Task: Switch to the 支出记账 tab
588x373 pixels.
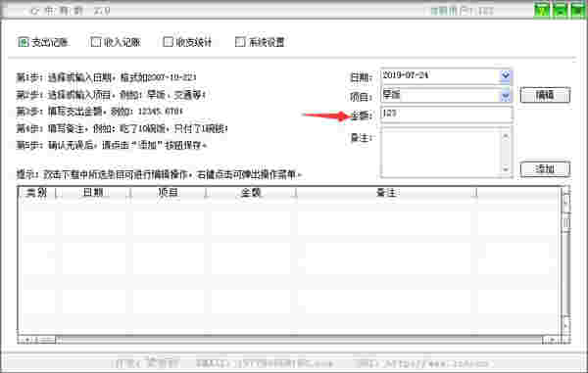Action: point(43,42)
